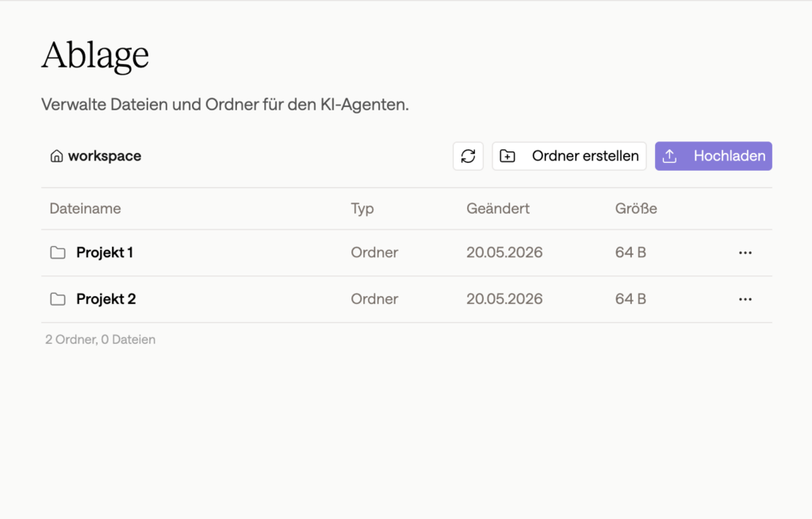This screenshot has width=812, height=519.
Task: Sort by the Geändert column header
Action: pyautogui.click(x=498, y=209)
